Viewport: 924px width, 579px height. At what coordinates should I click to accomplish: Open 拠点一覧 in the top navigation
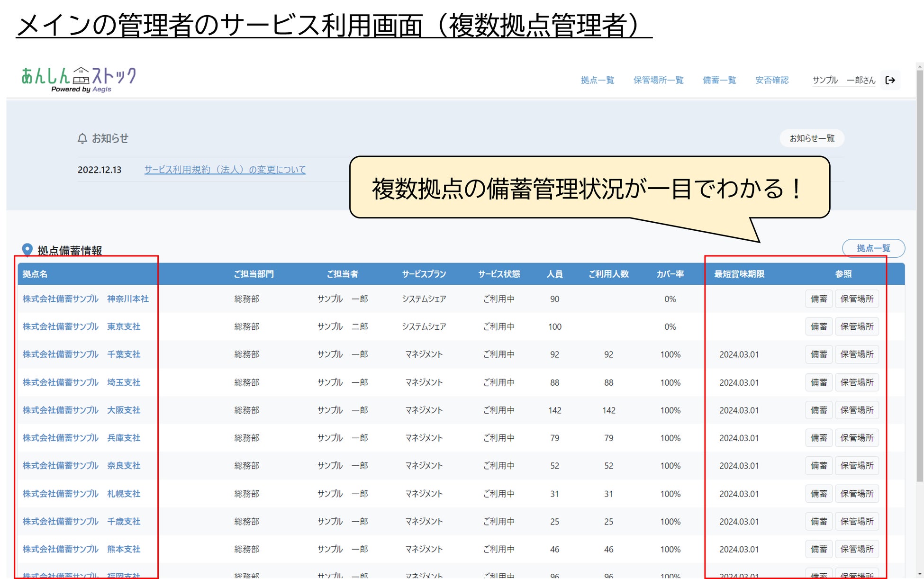click(597, 80)
